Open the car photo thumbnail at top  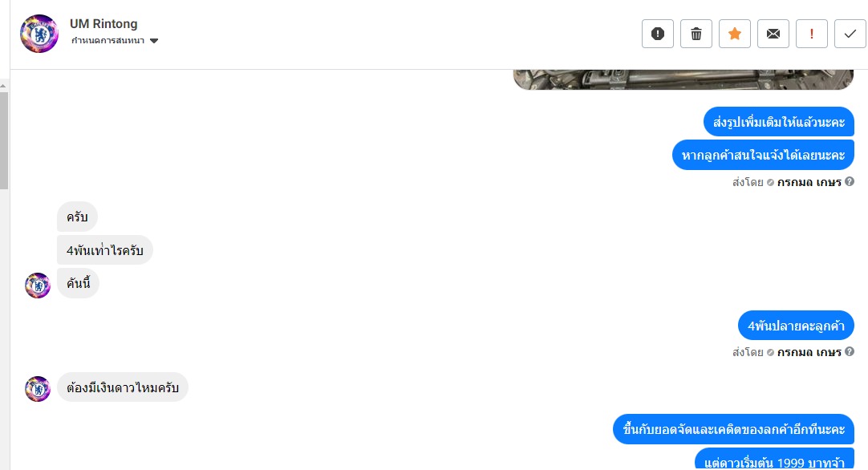point(683,79)
